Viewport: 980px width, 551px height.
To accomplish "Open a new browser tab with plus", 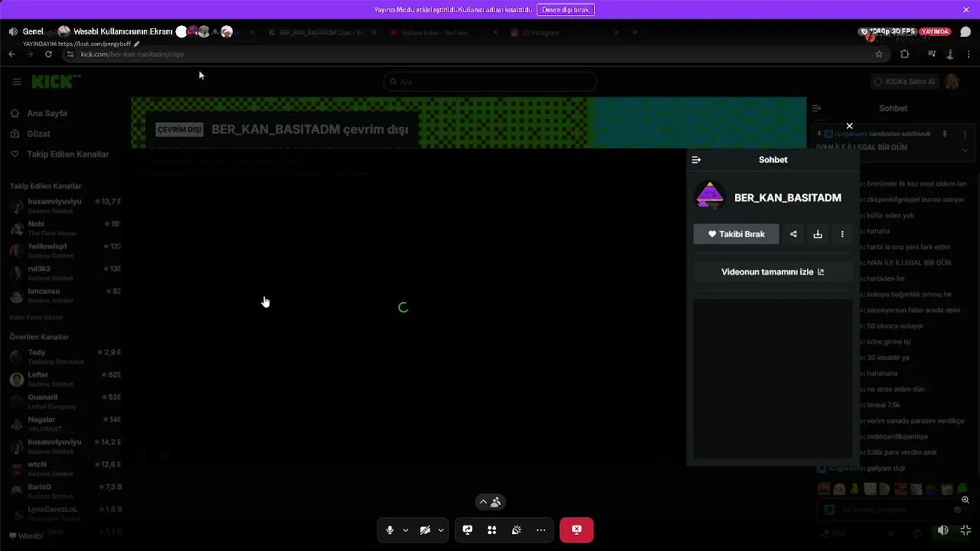I will tap(635, 33).
